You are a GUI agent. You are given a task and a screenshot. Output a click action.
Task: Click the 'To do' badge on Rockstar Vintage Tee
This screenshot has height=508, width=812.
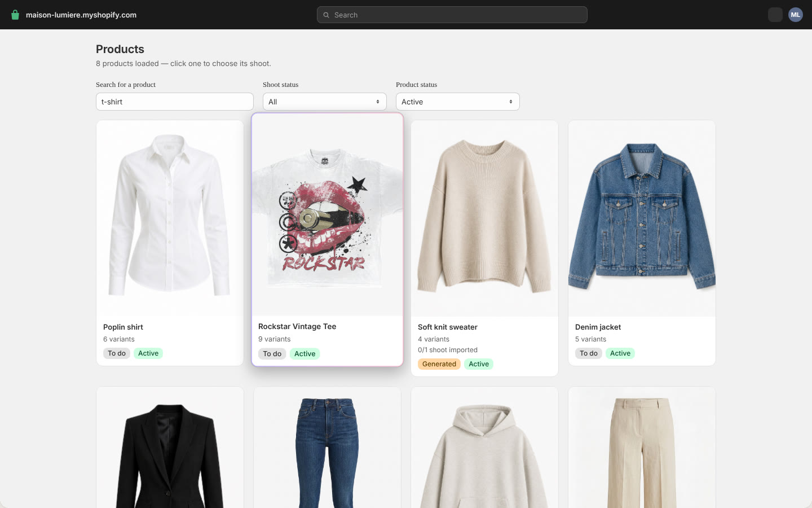[x=272, y=354]
